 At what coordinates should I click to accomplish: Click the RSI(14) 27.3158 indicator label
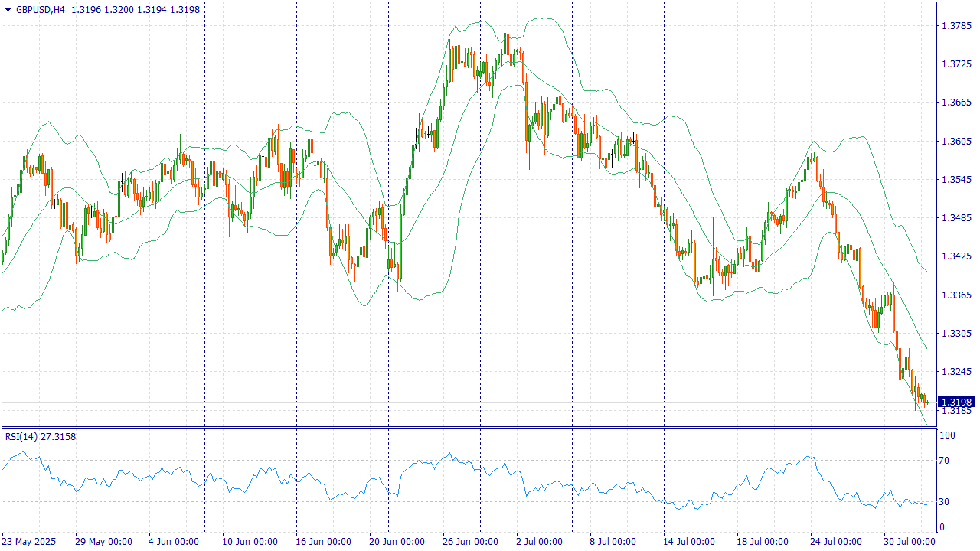41,436
